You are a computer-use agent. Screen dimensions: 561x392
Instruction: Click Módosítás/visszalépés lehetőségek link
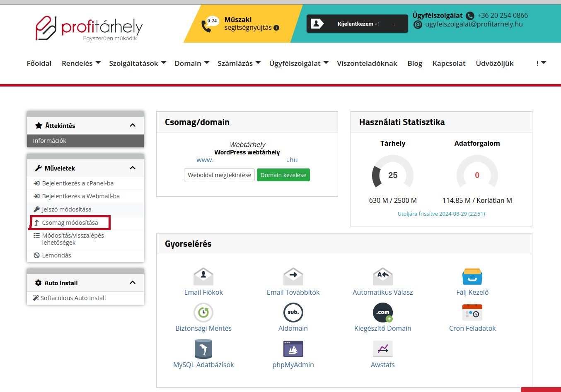73,239
